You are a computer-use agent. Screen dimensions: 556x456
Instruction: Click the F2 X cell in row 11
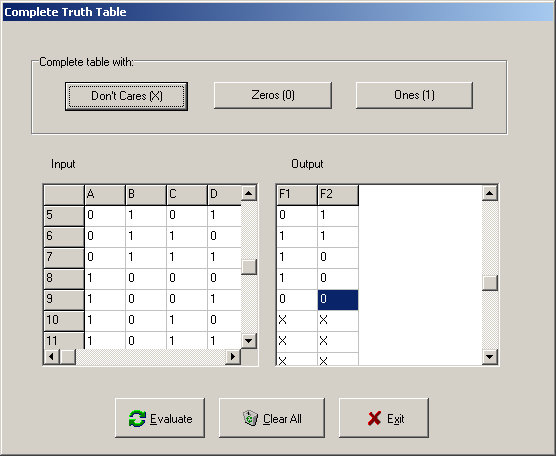(x=338, y=341)
